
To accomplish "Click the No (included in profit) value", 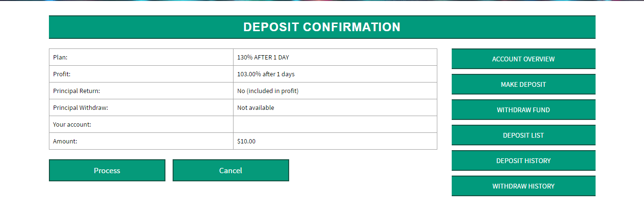I will click(x=268, y=91).
